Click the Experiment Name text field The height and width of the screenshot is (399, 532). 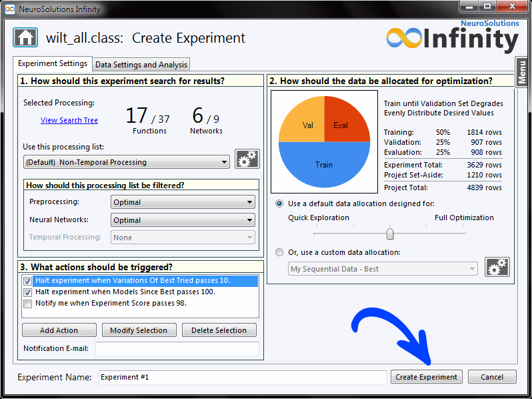(x=242, y=377)
